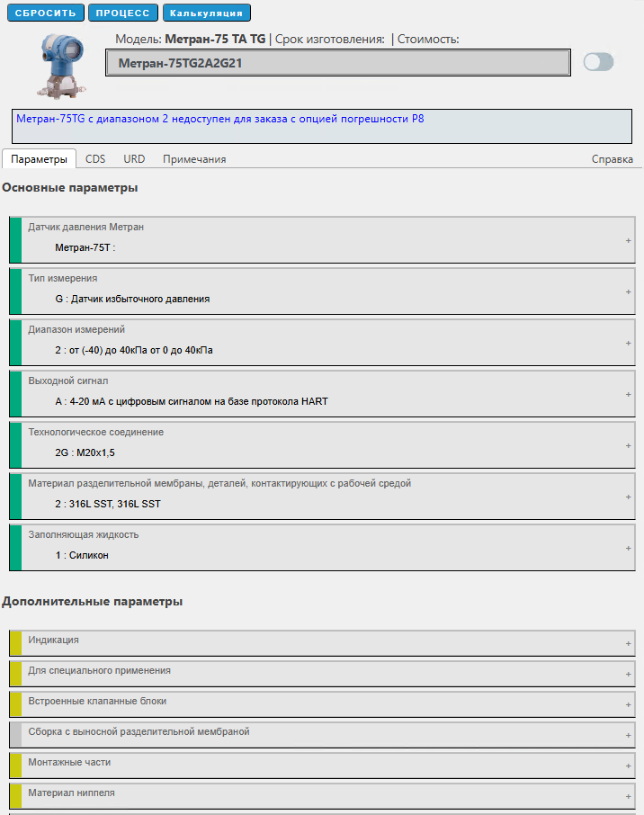
Task: Expand the Тип измерения row plus icon
Action: (x=628, y=292)
